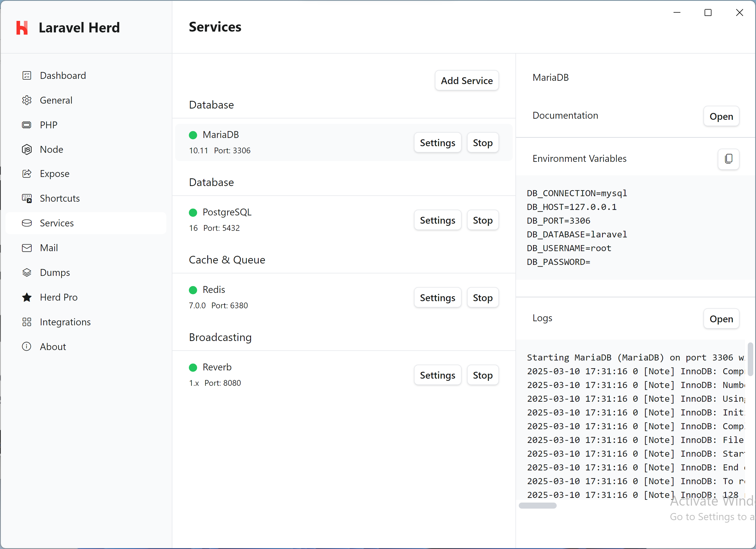Open the Dumps panel

click(x=55, y=273)
